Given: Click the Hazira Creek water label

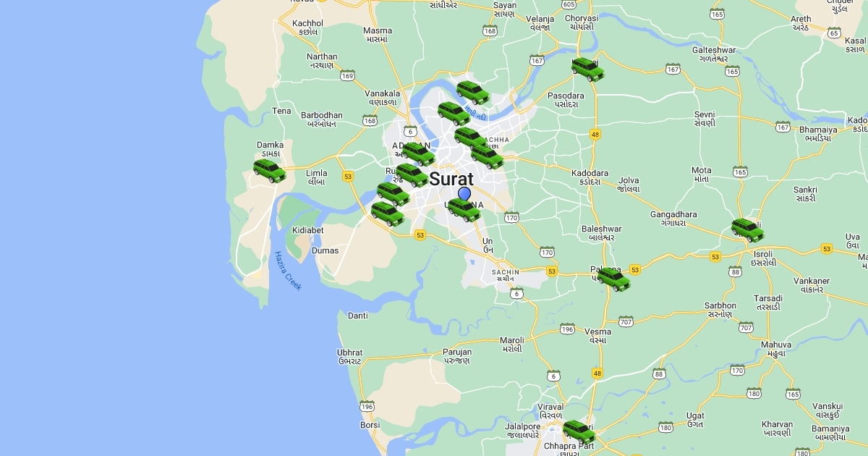Looking at the screenshot, I should pos(287,271).
